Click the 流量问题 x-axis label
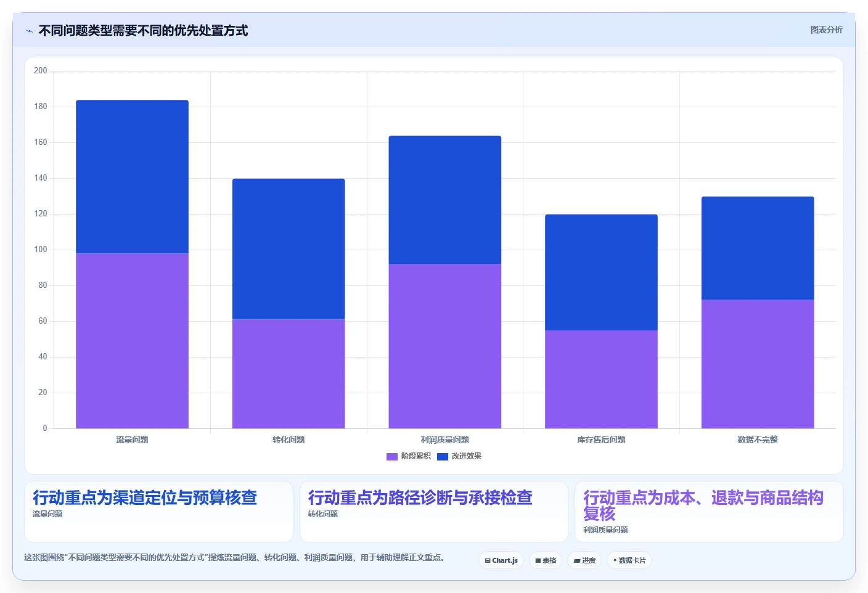 click(132, 440)
